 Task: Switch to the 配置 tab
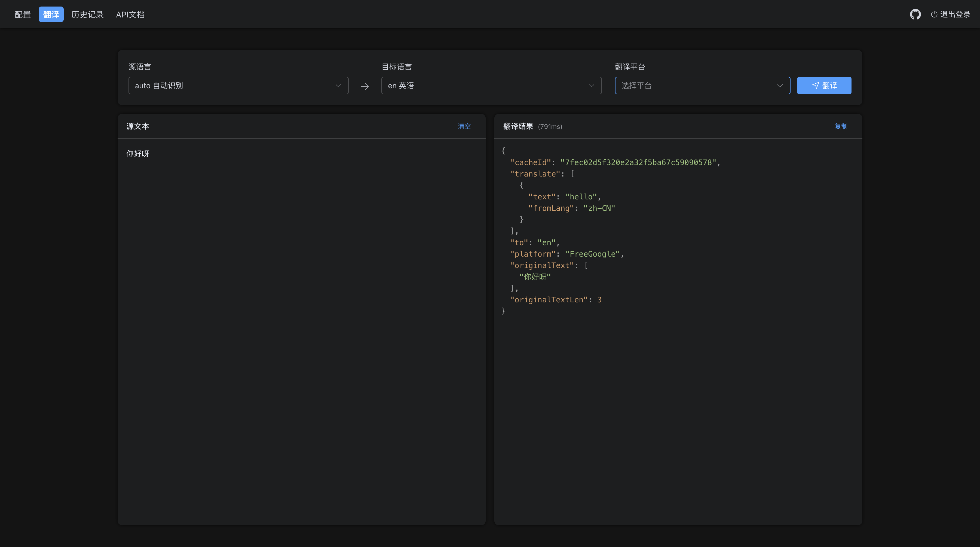[22, 14]
